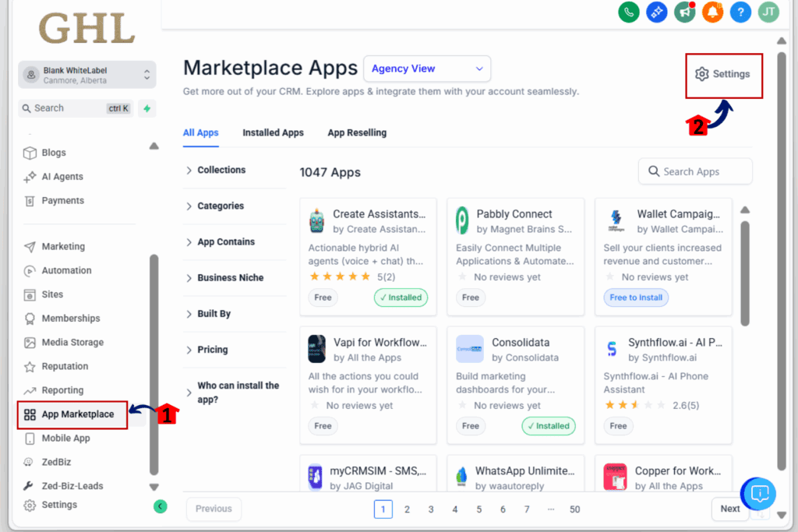Viewport: 798px width, 532px height.
Task: Open the Vapi for Workflow app card
Action: pyautogui.click(x=368, y=386)
